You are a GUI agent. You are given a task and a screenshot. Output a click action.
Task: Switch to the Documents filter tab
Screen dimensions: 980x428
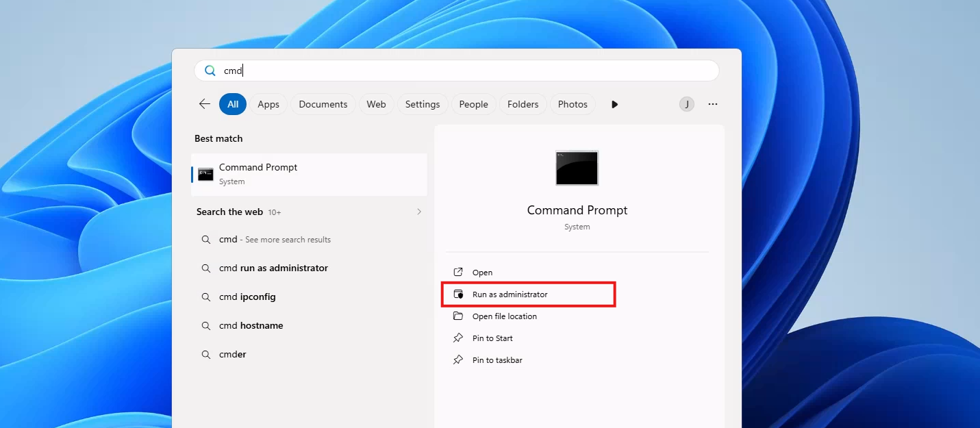pyautogui.click(x=323, y=104)
